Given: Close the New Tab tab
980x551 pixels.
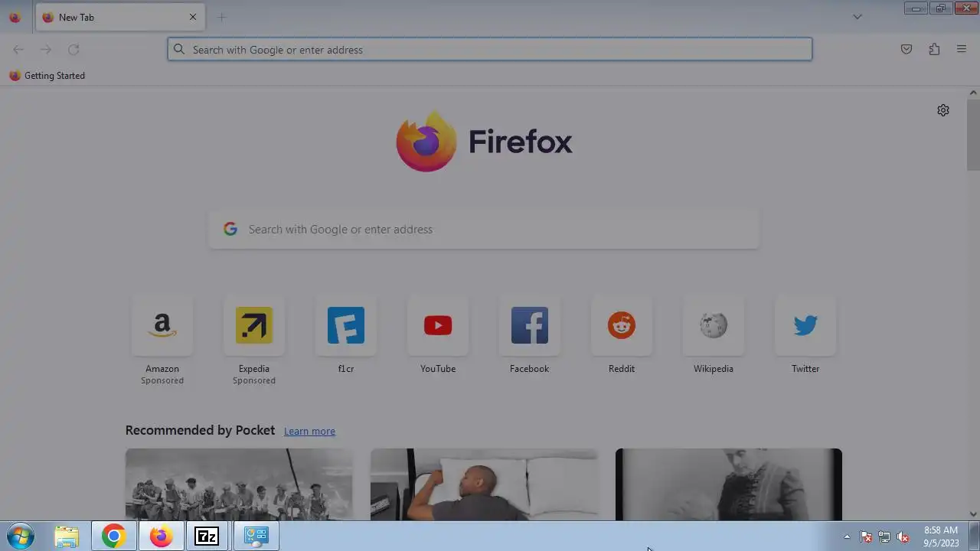Looking at the screenshot, I should 193,17.
